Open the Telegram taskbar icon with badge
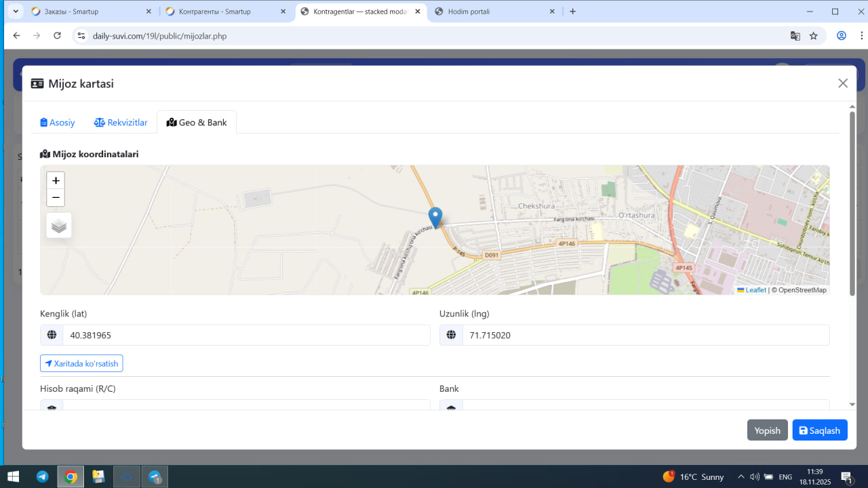Screen dimensions: 868x488 (155, 476)
